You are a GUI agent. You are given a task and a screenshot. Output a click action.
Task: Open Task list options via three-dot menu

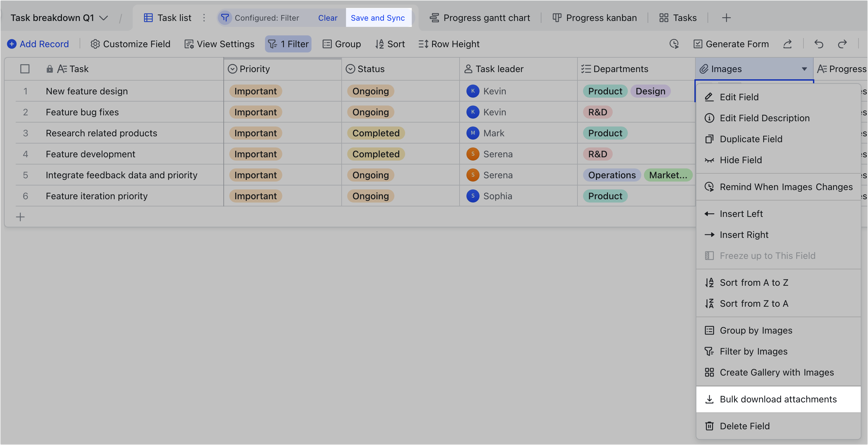204,18
